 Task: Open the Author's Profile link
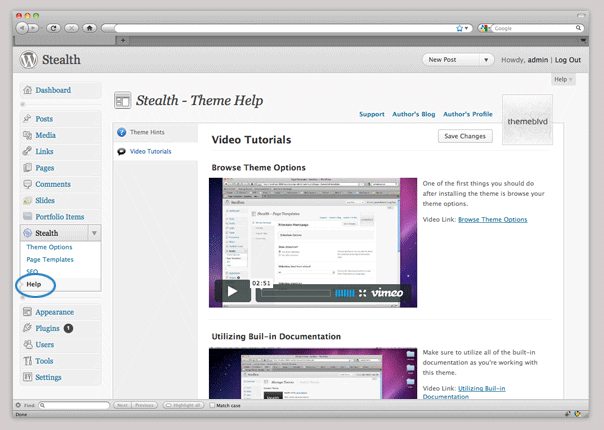coord(468,114)
